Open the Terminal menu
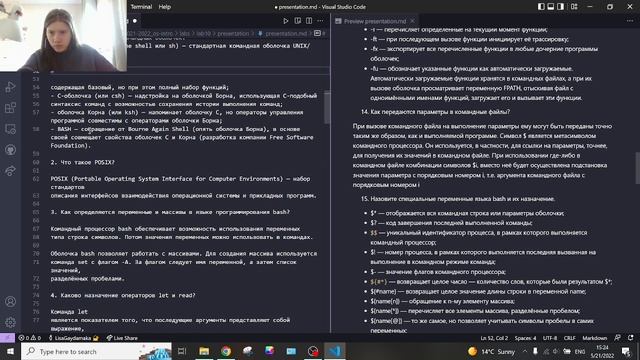This screenshot has height=360, width=640. tap(141, 7)
